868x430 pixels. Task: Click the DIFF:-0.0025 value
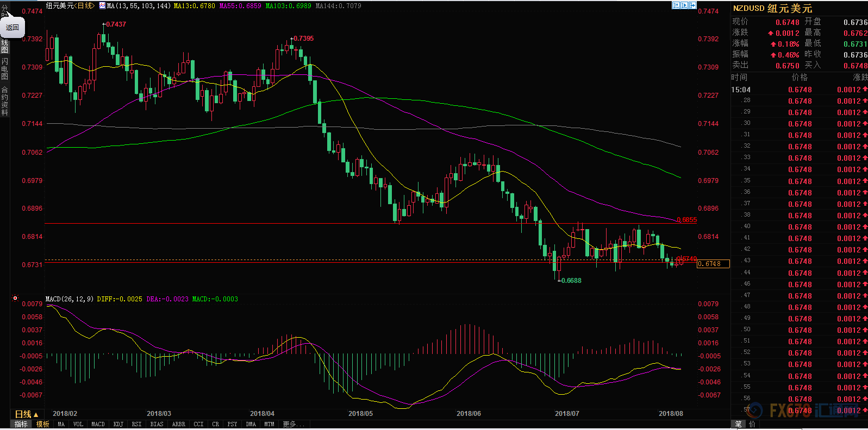[120, 299]
